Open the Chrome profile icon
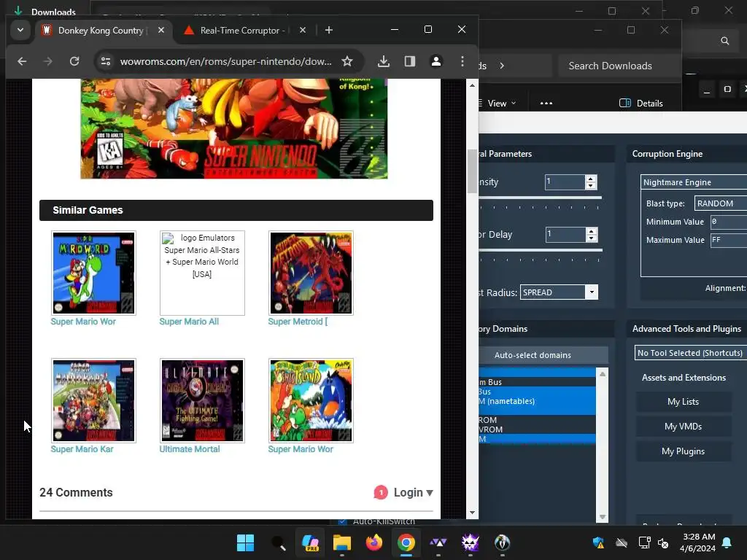The image size is (747, 560). 436,61
